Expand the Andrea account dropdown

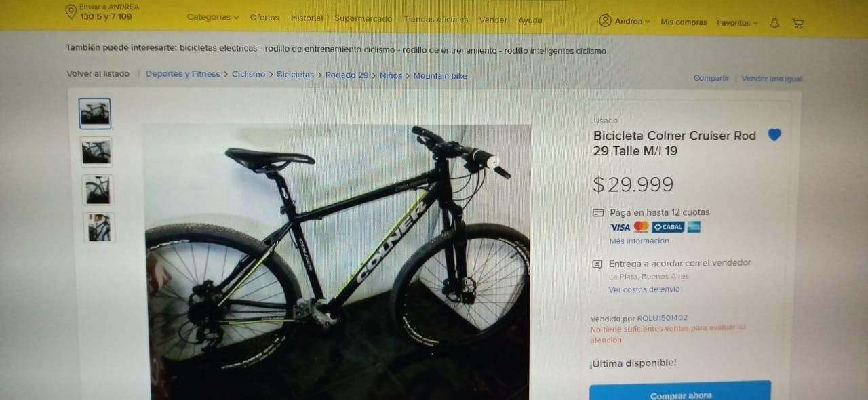tap(632, 22)
